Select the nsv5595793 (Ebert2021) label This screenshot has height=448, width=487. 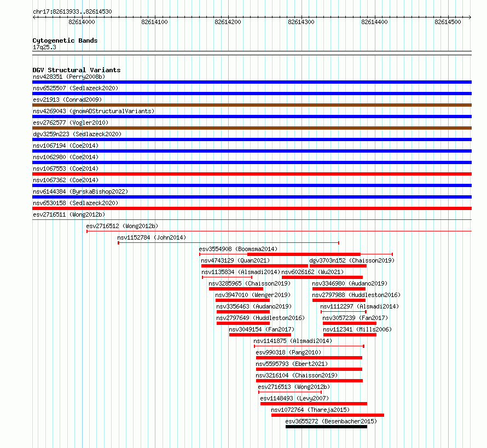pyautogui.click(x=292, y=364)
